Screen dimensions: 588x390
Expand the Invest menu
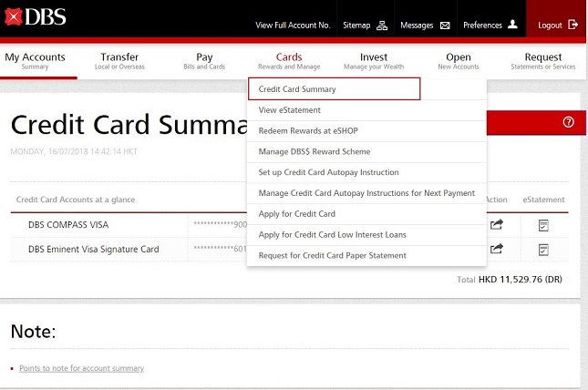click(374, 60)
